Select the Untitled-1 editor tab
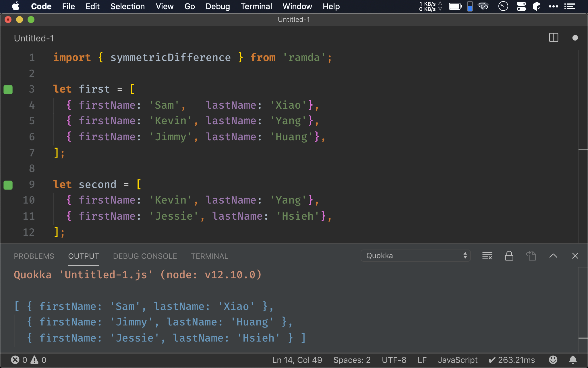This screenshot has height=368, width=588. tap(34, 38)
